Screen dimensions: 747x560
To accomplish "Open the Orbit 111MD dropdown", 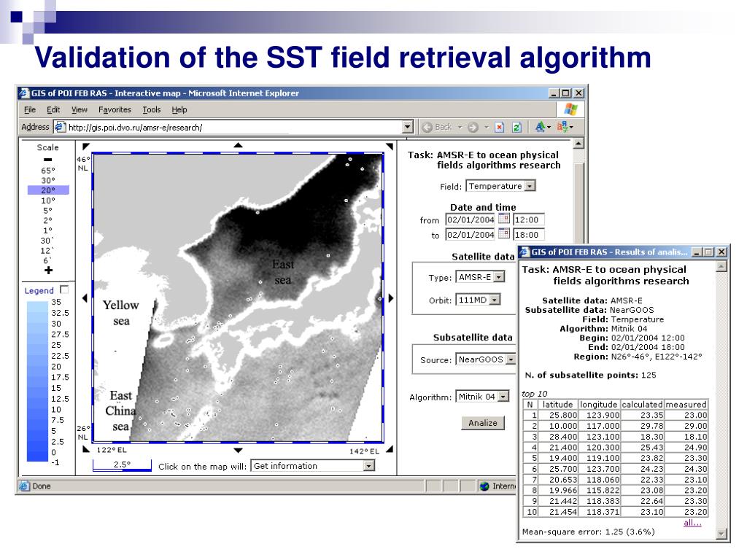I will (x=495, y=300).
